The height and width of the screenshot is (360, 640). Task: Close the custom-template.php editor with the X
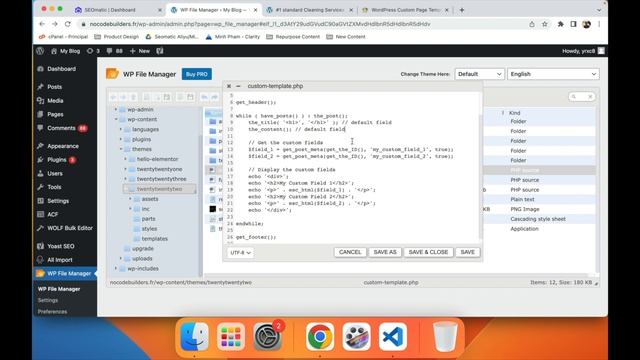pos(229,86)
